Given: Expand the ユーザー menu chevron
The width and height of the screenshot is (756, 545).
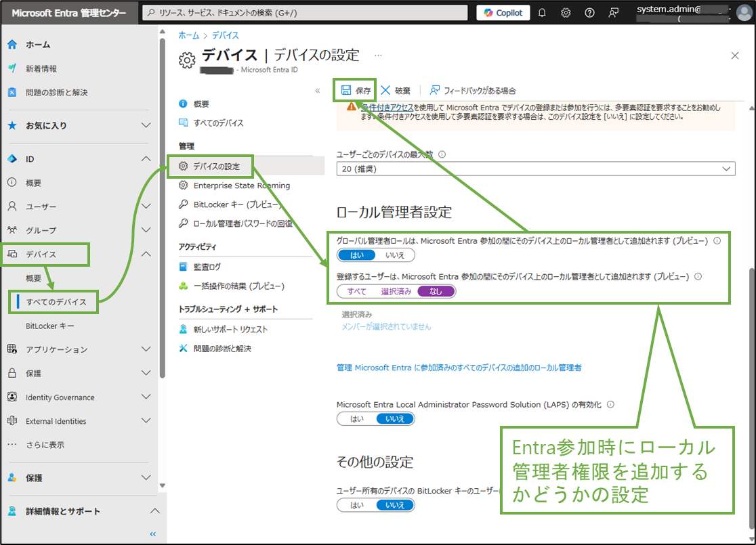Looking at the screenshot, I should 146,206.
